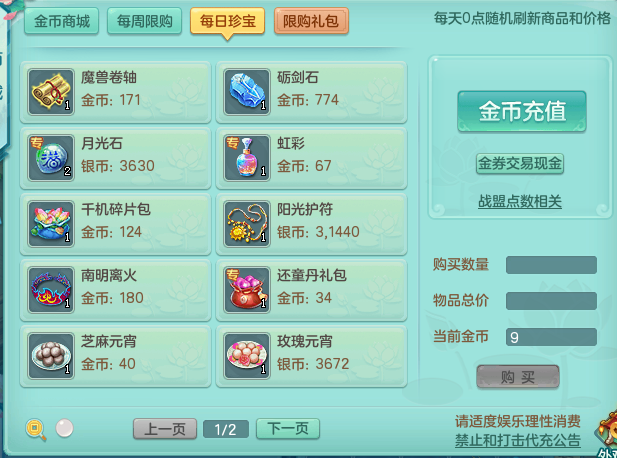
Task: Switch to the 金币商城 tab
Action: [62, 21]
